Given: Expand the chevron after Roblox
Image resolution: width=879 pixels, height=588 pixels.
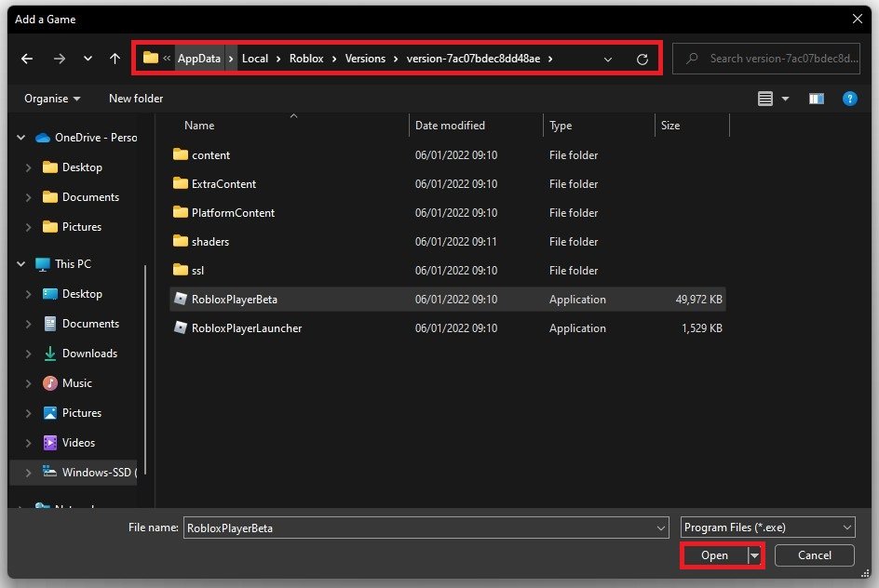Looking at the screenshot, I should click(x=334, y=59).
